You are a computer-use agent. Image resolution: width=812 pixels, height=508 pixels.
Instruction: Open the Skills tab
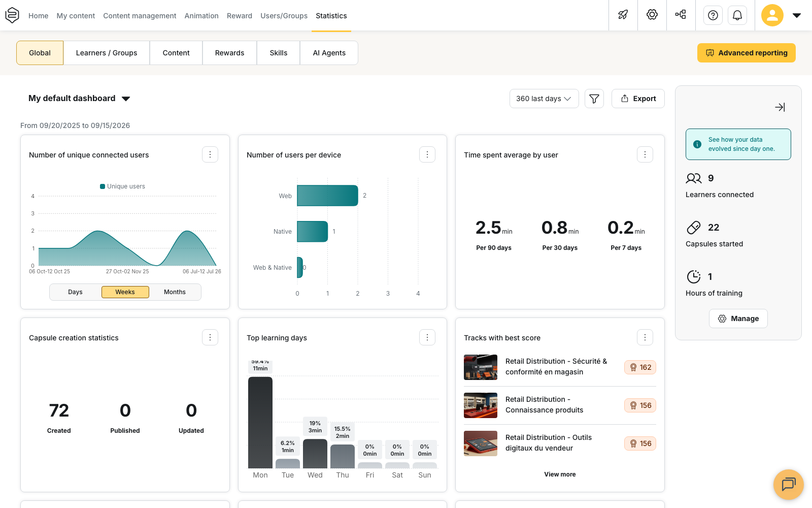point(279,53)
